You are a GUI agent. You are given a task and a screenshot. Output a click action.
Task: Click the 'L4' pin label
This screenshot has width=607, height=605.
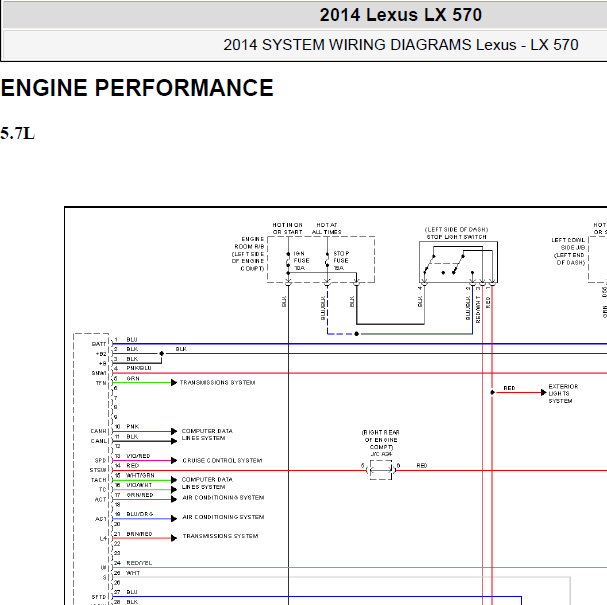coord(103,538)
